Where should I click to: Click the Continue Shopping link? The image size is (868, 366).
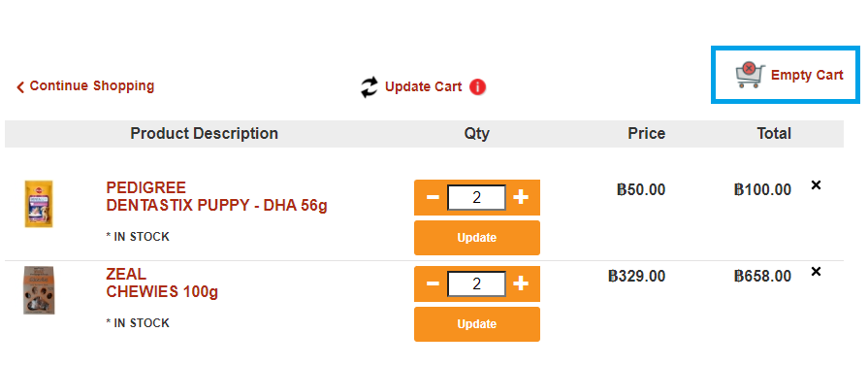92,86
